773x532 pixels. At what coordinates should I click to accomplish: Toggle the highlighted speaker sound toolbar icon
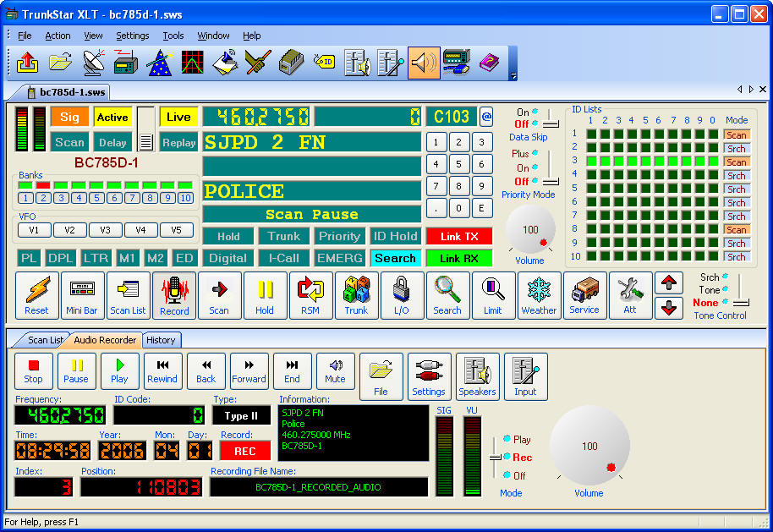click(x=424, y=63)
